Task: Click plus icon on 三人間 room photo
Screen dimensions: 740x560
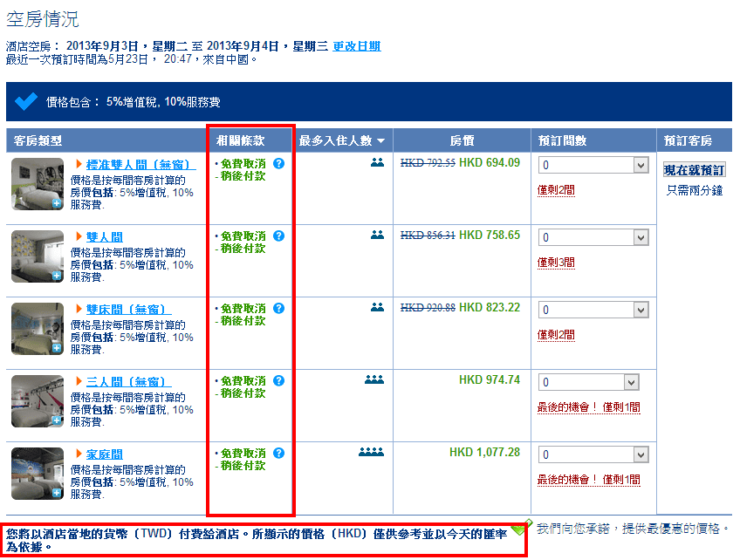Action: [x=57, y=420]
